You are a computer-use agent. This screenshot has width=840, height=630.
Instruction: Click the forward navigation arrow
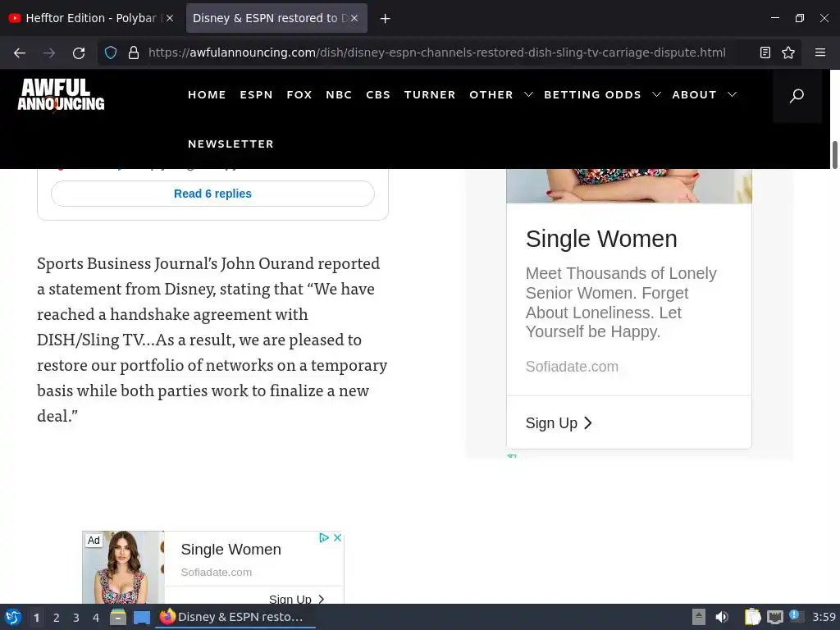pyautogui.click(x=49, y=52)
